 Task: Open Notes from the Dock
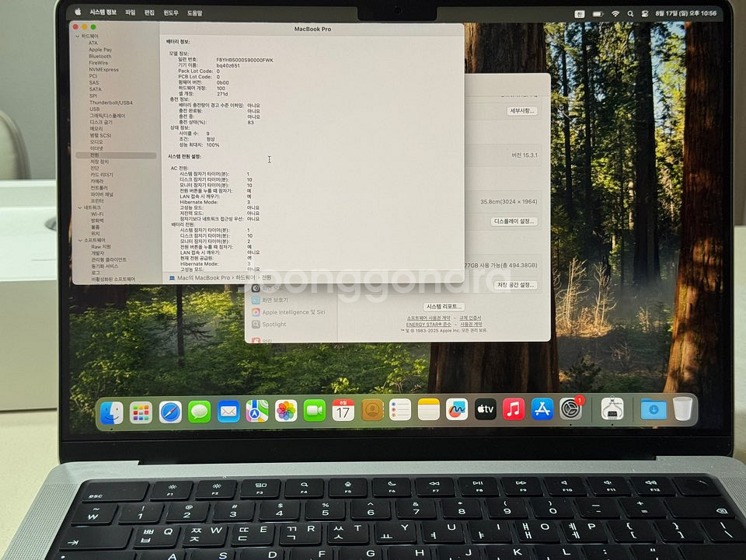[429, 410]
